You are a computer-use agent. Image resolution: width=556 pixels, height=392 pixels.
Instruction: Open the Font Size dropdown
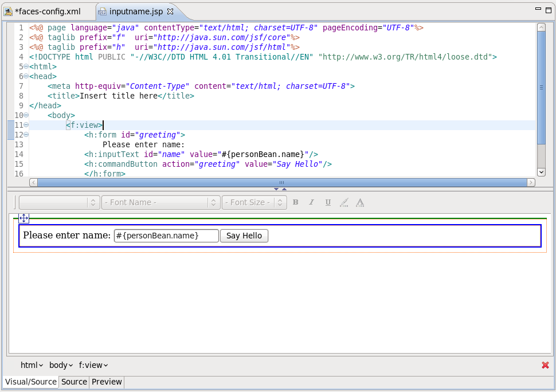tap(254, 202)
